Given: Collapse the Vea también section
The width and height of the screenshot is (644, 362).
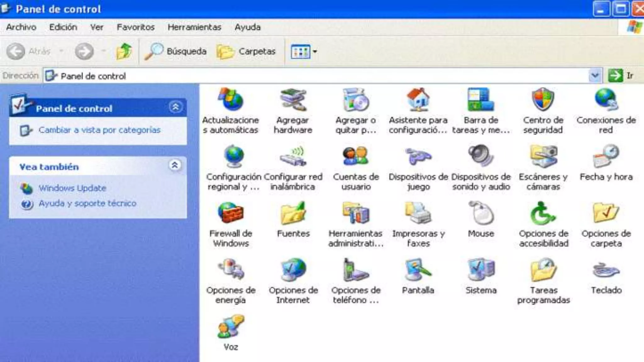Looking at the screenshot, I should click(175, 165).
